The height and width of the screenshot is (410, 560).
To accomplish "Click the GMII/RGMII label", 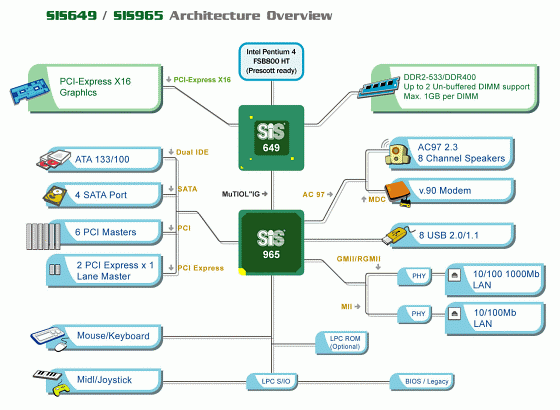I will tap(359, 259).
